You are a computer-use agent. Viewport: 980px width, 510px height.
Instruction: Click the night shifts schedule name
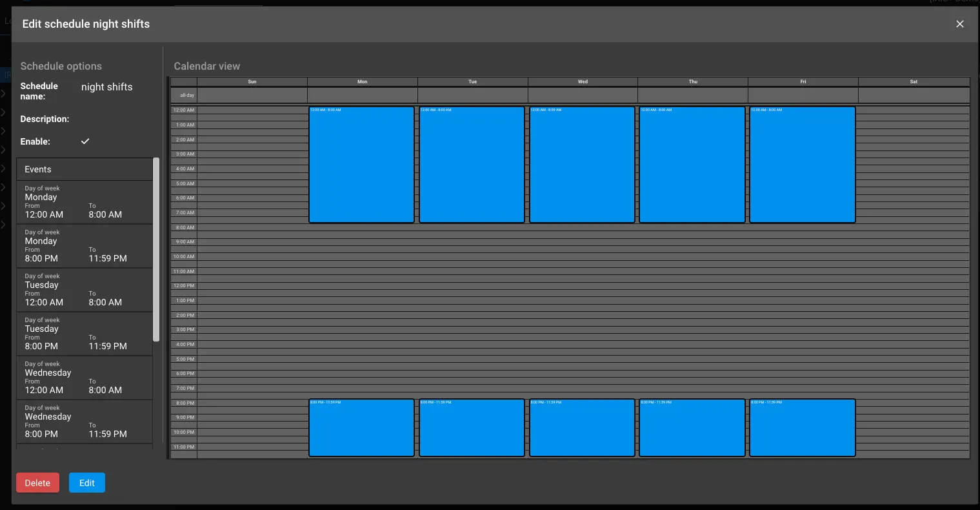tap(107, 87)
